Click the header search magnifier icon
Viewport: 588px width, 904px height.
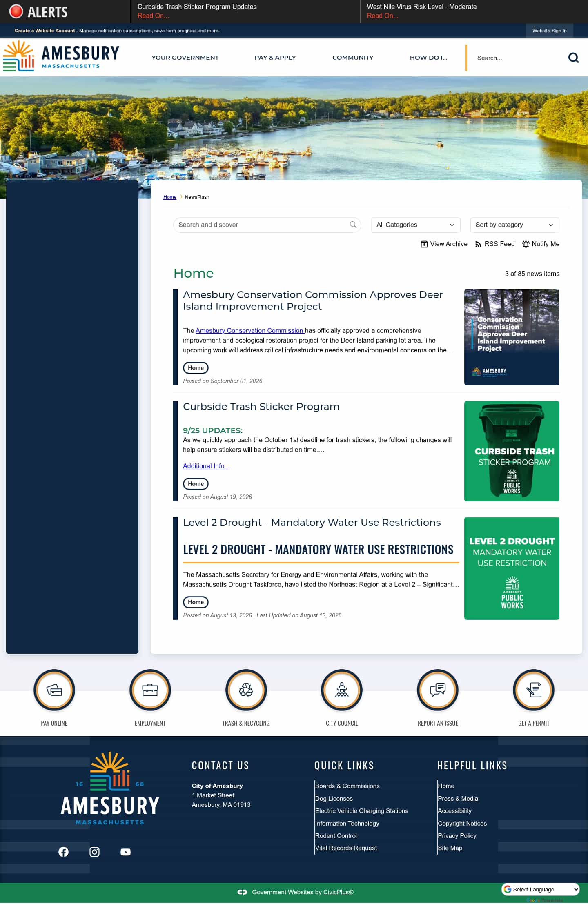(x=573, y=58)
